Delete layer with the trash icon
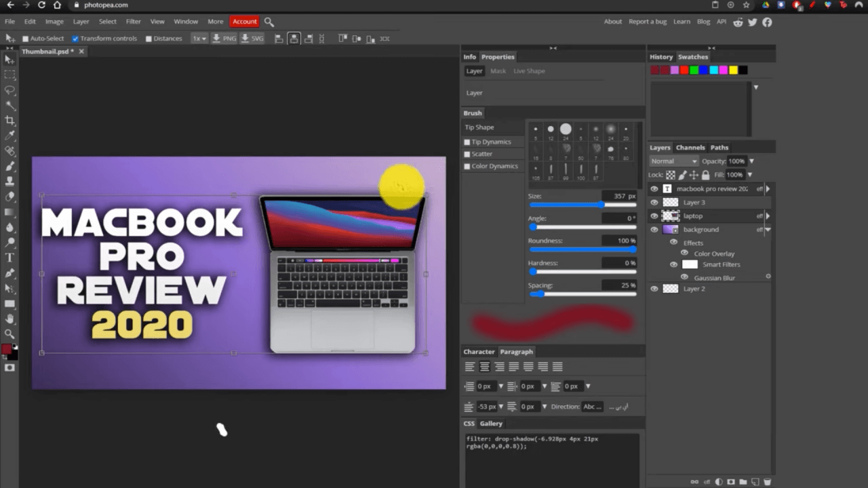The image size is (868, 488). (x=767, y=482)
